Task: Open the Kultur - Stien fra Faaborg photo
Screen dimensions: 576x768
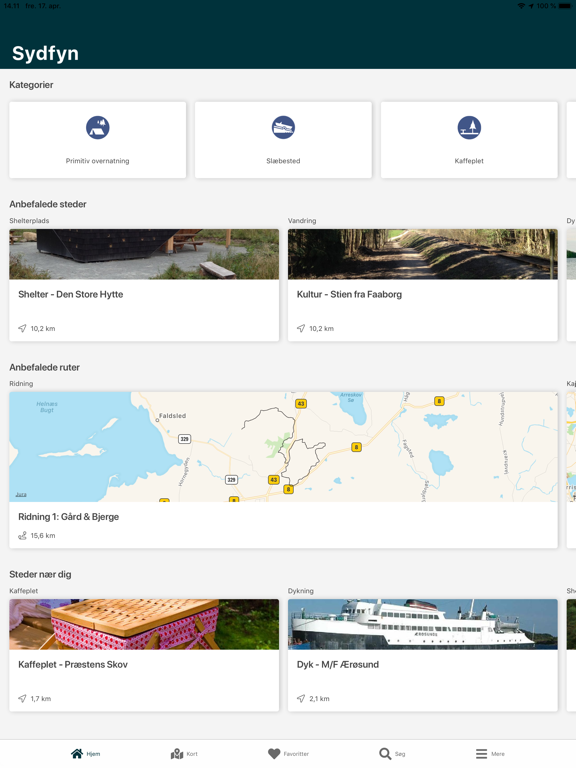Action: (423, 254)
